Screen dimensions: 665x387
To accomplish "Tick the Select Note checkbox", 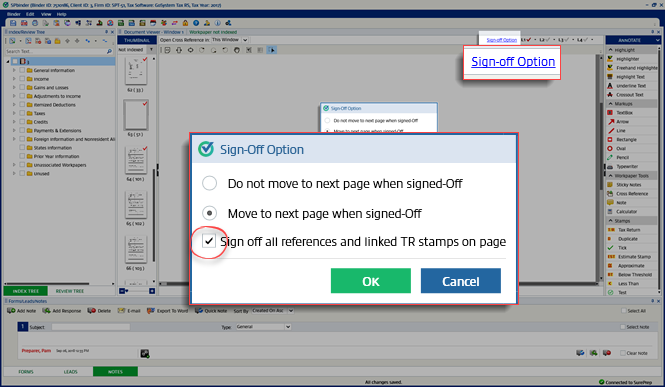I will point(623,327).
